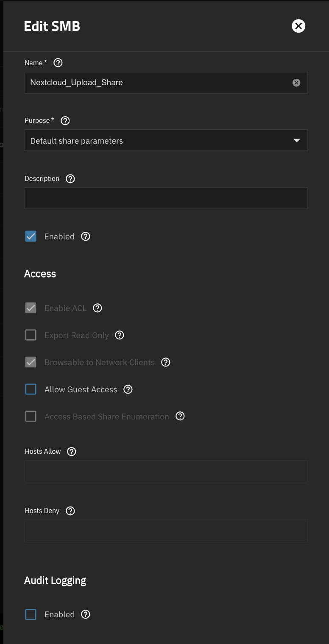
Task: Show help for Allow Guest Access
Action: [128, 389]
